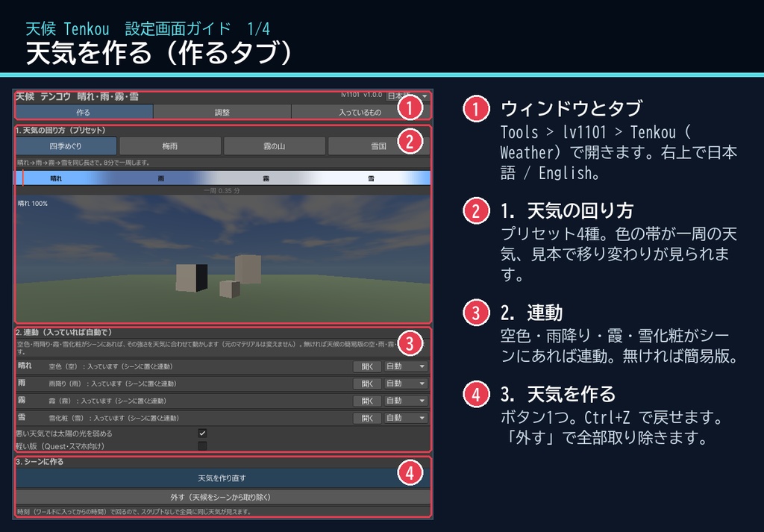
Task: Click the 雨降り（雨）：入っています row text
Action: click(113, 384)
